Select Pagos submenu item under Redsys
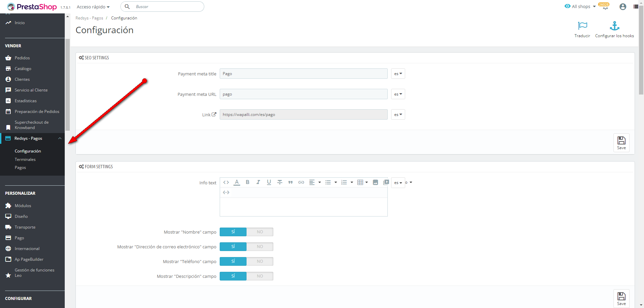Image resolution: width=644 pixels, height=308 pixels. pos(20,168)
